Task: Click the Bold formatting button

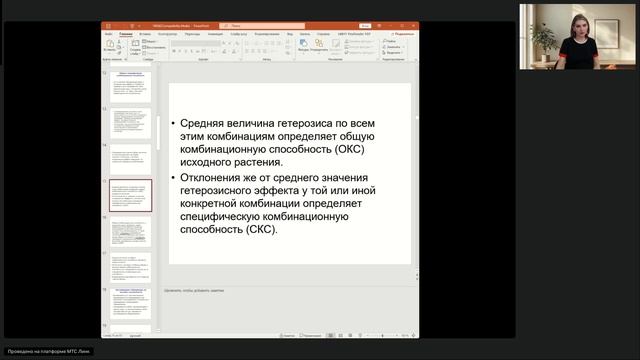Action: (x=174, y=51)
